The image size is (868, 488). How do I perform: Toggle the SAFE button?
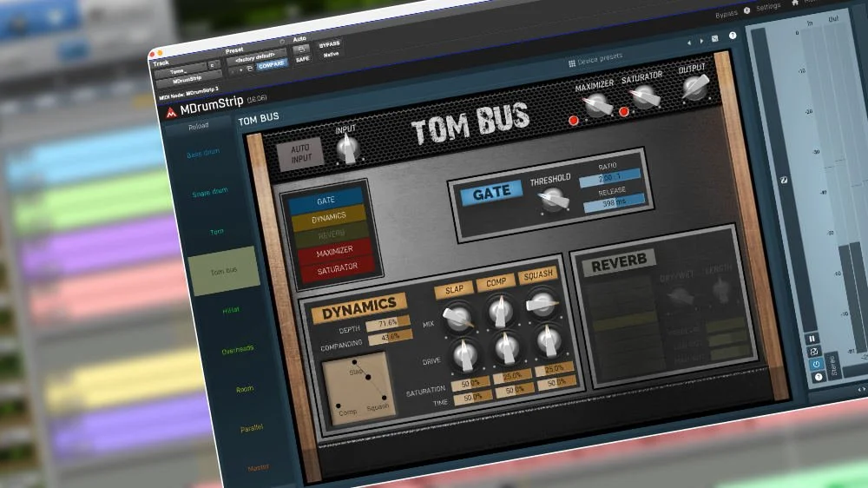click(302, 59)
